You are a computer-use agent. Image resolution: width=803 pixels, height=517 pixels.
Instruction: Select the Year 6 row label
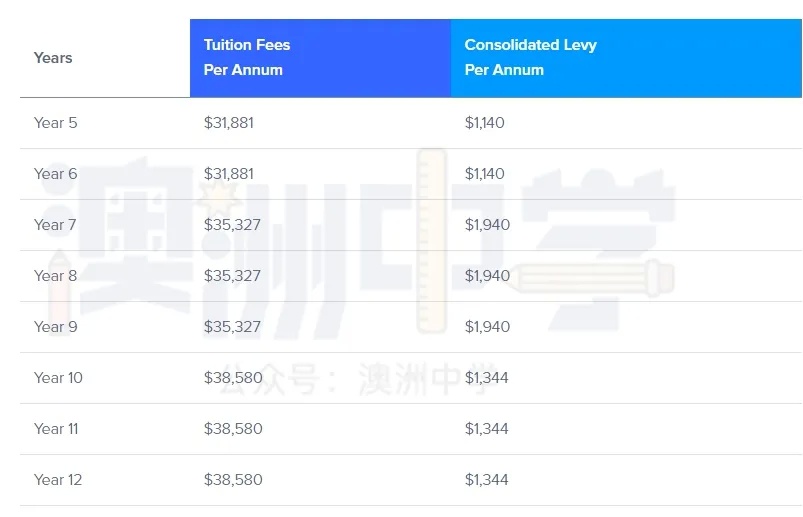tap(55, 174)
